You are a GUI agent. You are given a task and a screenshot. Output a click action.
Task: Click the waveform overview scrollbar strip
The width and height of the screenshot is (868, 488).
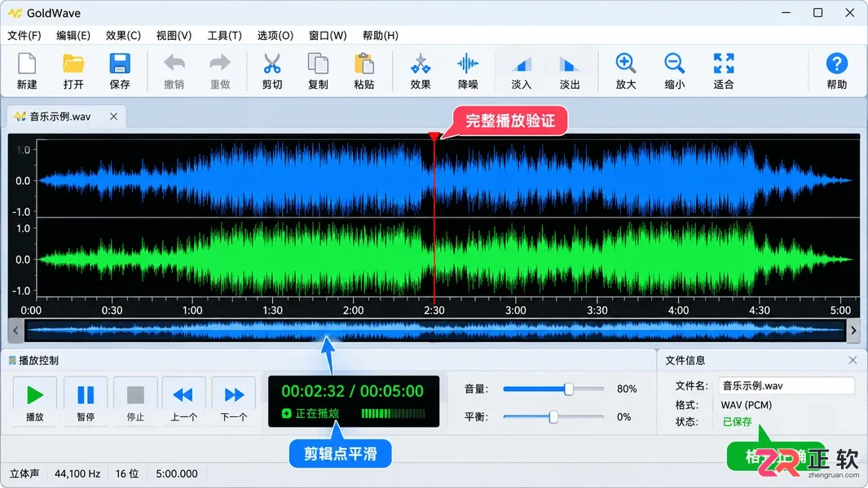click(x=434, y=331)
